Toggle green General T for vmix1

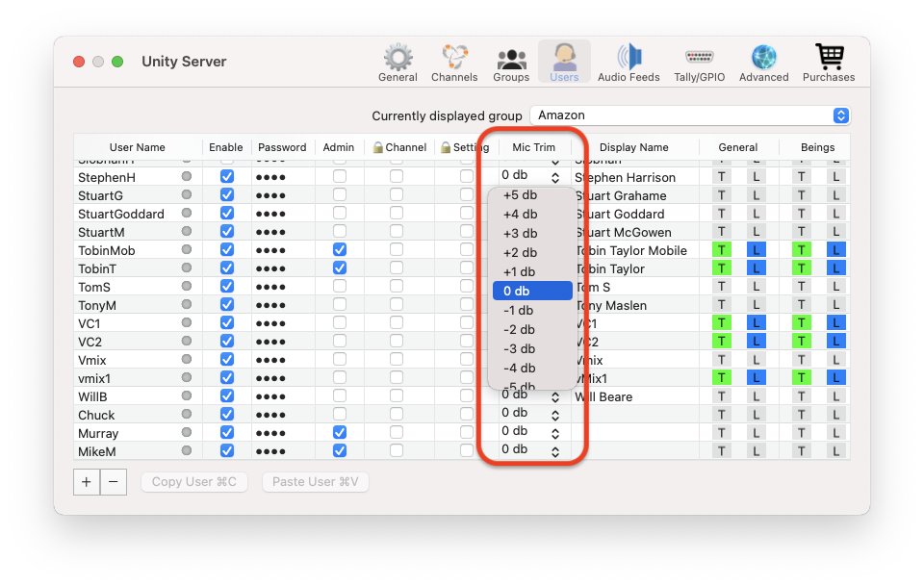coord(721,377)
